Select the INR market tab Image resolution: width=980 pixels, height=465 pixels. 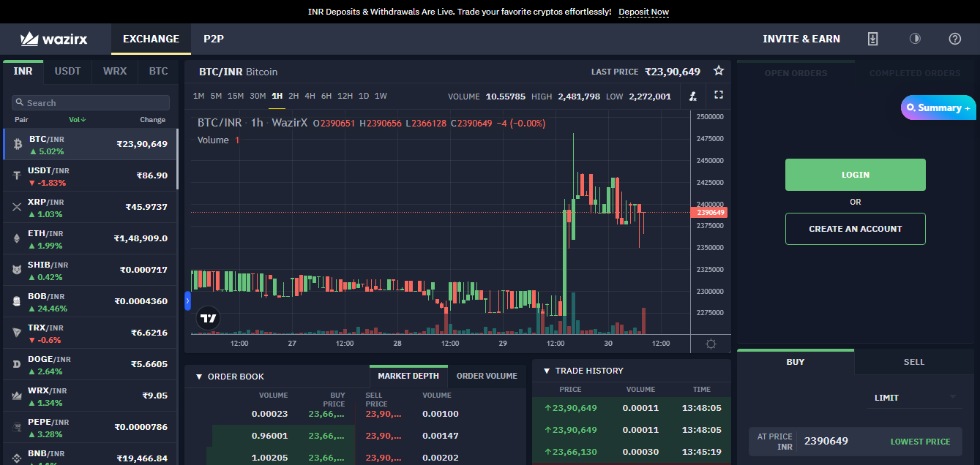23,72
